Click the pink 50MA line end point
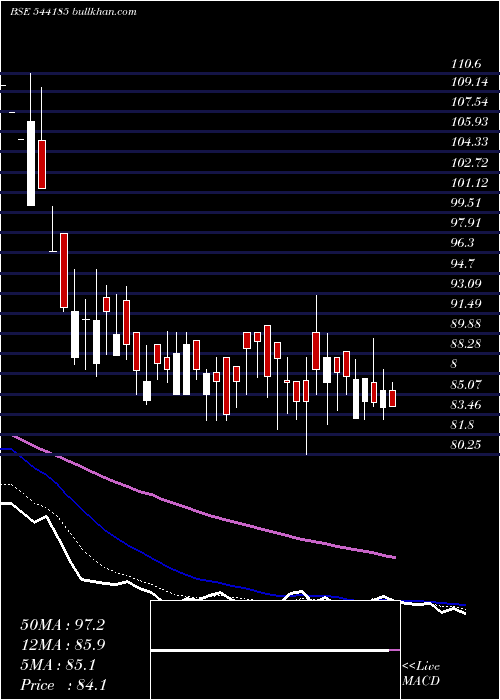Viewport: 500px width, 700px height. pos(394,557)
